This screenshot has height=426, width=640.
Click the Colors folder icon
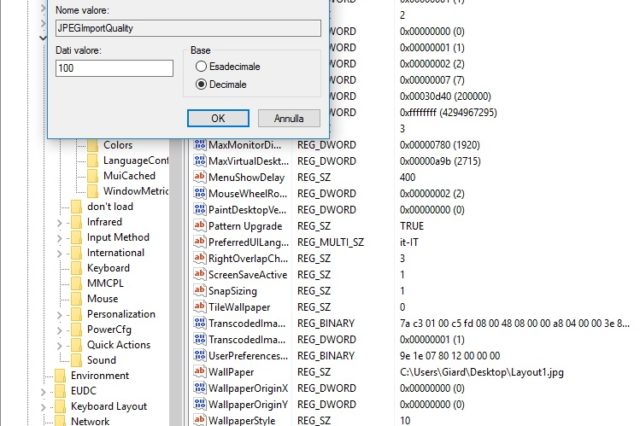coord(93,145)
